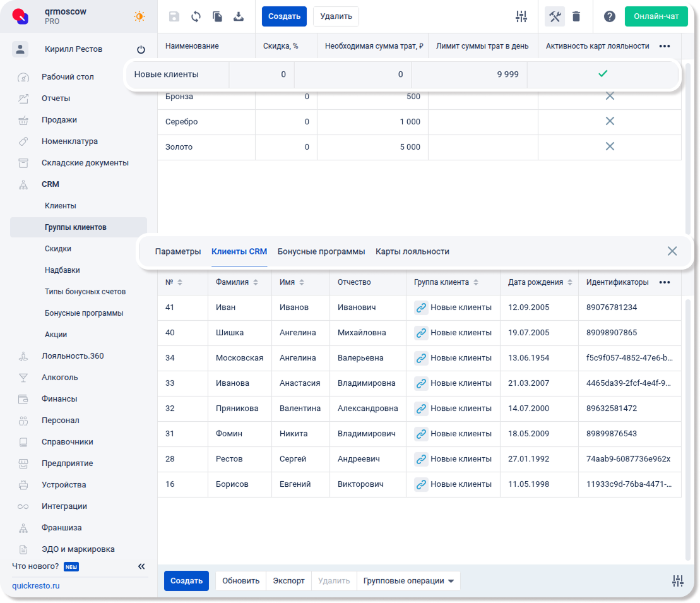
Task: Switch to the Бонусные программы tab
Action: pos(321,251)
